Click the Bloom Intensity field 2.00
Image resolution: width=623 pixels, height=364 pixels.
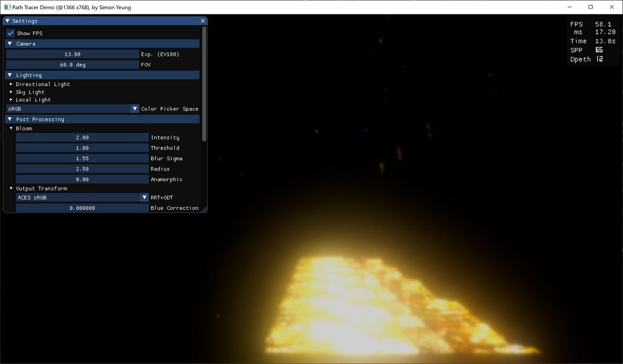pos(82,137)
